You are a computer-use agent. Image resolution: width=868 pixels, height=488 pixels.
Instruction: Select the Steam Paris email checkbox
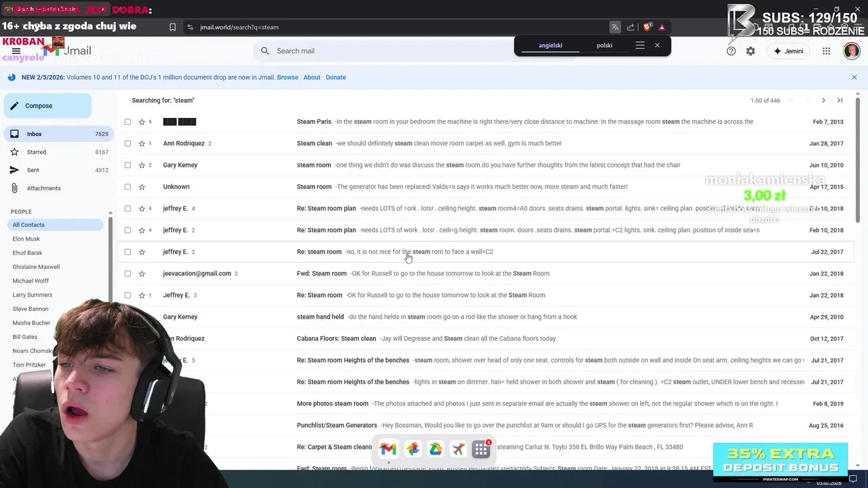point(127,122)
